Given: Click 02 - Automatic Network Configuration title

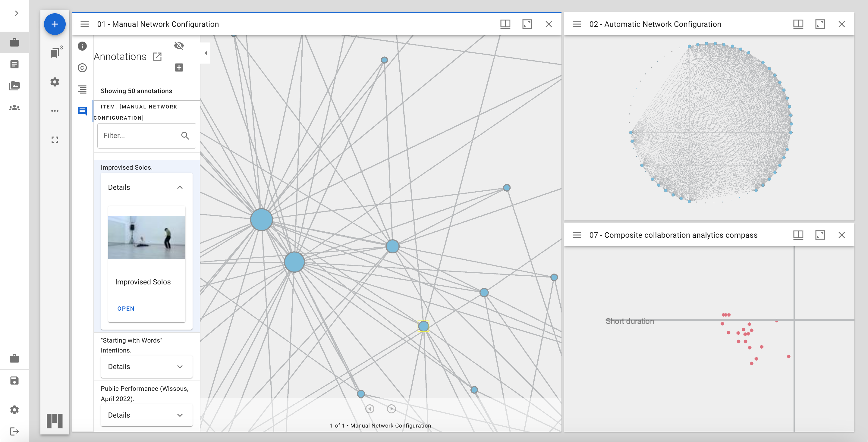Looking at the screenshot, I should [x=655, y=24].
